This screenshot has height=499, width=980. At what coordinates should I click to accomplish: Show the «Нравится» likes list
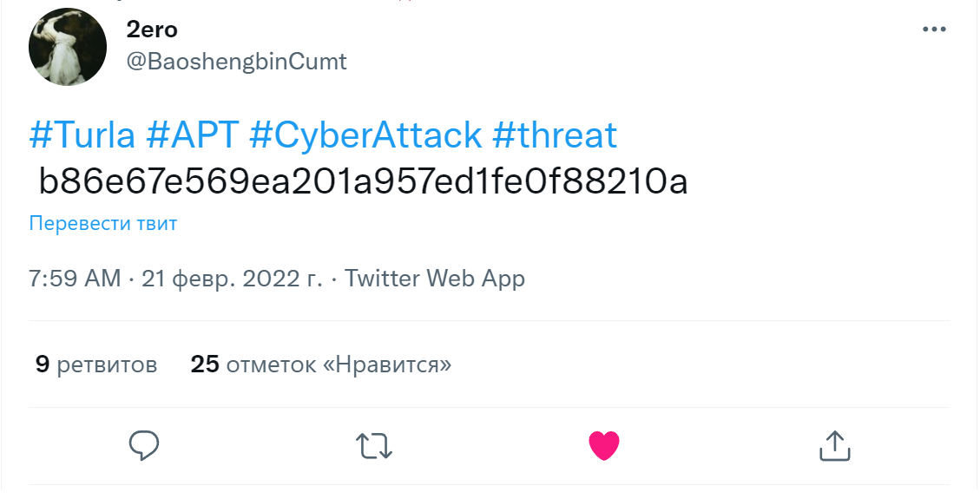(339, 364)
